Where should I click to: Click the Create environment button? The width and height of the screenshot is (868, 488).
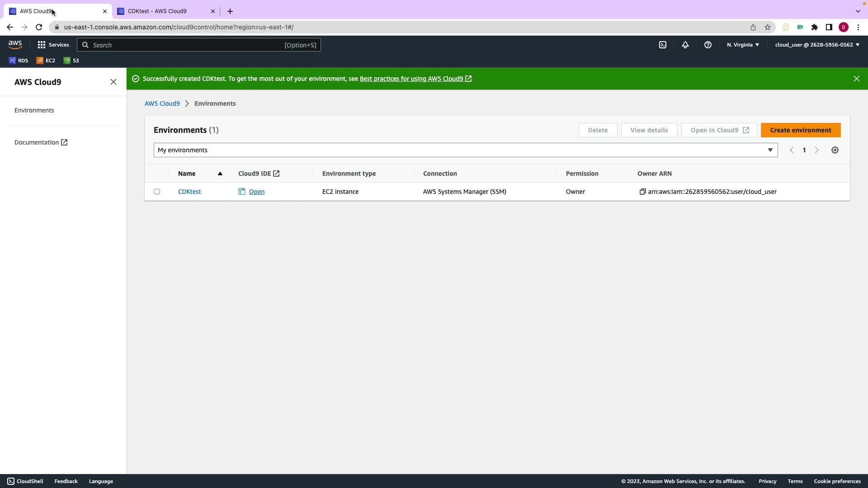point(800,130)
